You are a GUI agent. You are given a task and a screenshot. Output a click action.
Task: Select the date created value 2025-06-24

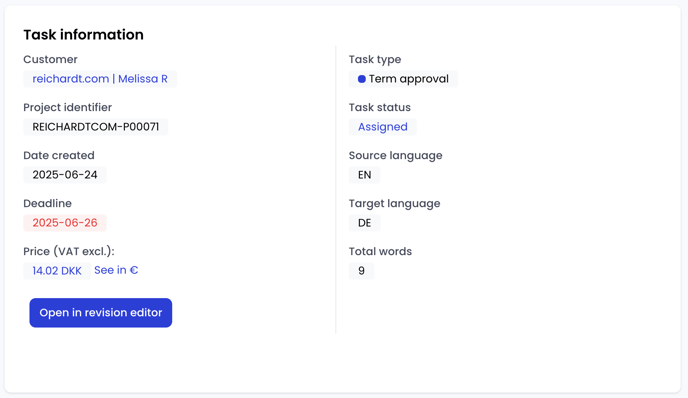point(65,175)
